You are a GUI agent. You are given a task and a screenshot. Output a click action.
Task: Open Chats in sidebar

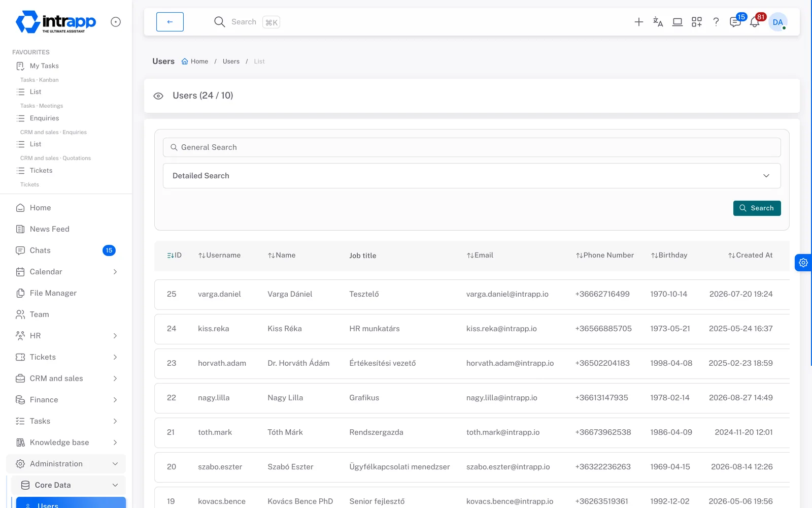66,250
